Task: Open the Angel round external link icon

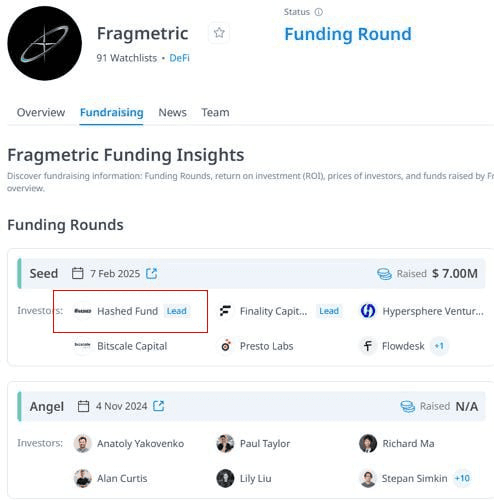Action: (x=158, y=406)
